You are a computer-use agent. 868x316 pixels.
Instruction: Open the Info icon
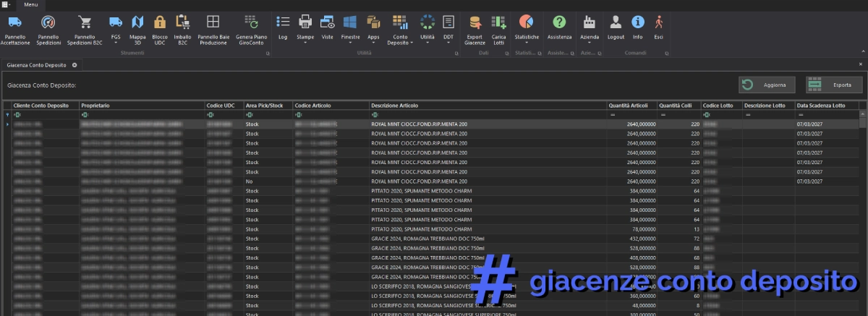(637, 22)
